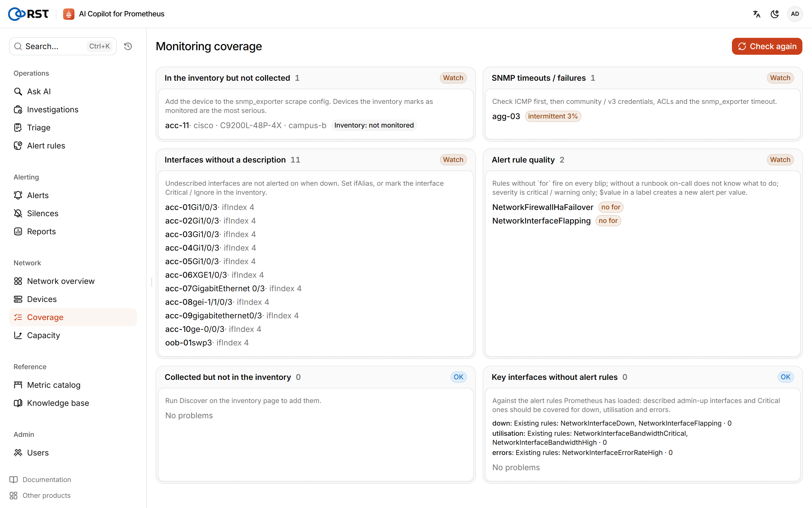Click the RST logo
The image size is (812, 508).
(28, 14)
